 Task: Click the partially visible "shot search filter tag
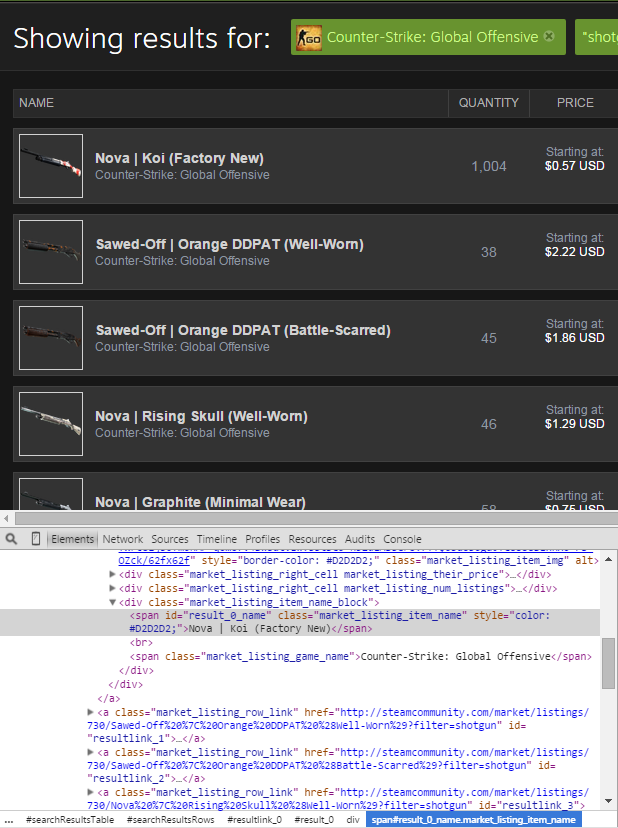597,37
